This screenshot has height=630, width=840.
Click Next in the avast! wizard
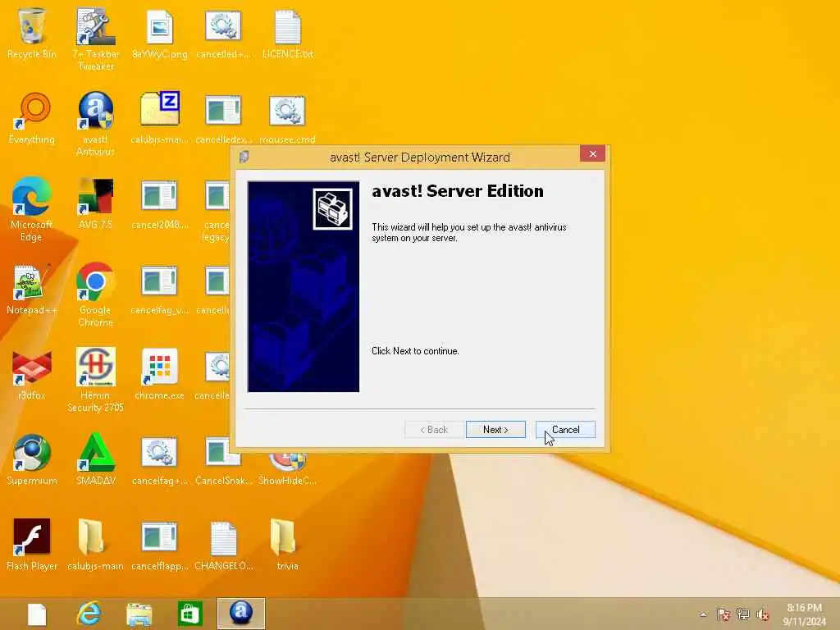[x=495, y=430]
